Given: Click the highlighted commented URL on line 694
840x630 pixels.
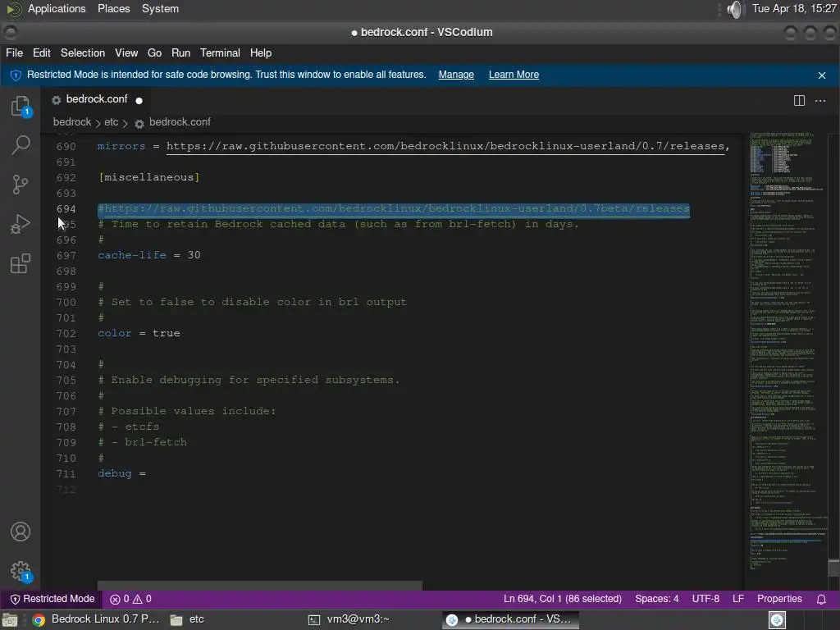Looking at the screenshot, I should tap(394, 209).
